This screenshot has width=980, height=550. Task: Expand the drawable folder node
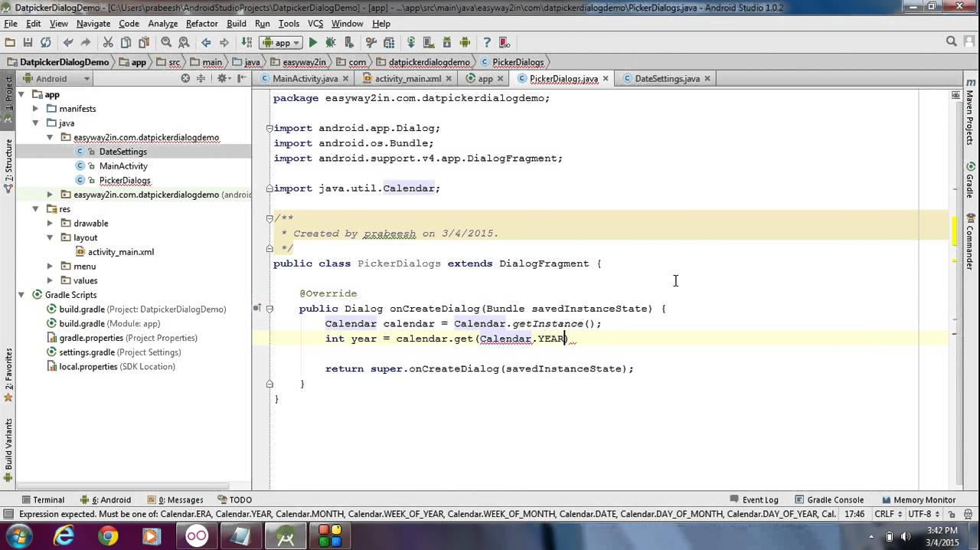(50, 224)
